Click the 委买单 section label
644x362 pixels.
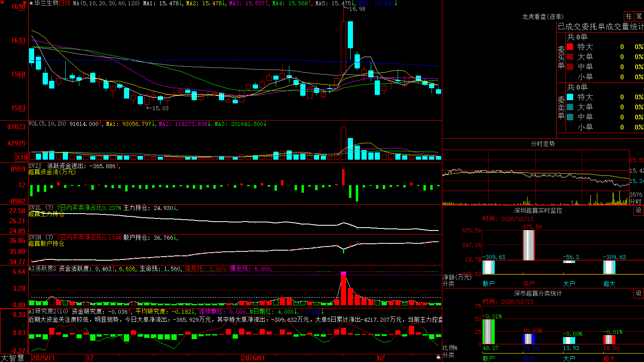point(561,57)
